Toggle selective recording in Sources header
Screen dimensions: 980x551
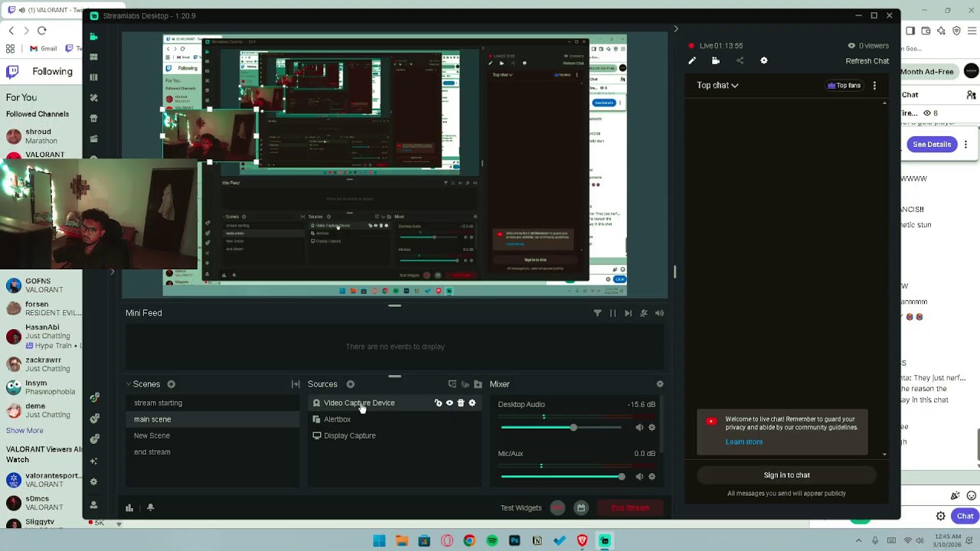click(x=465, y=384)
